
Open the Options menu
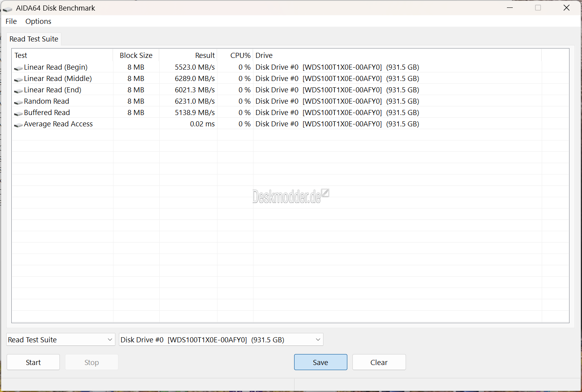tap(38, 21)
